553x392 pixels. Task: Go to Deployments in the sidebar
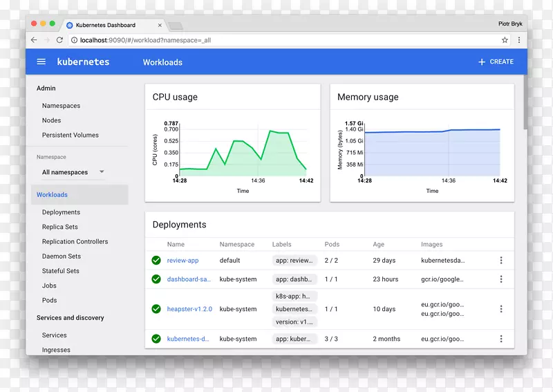click(61, 212)
